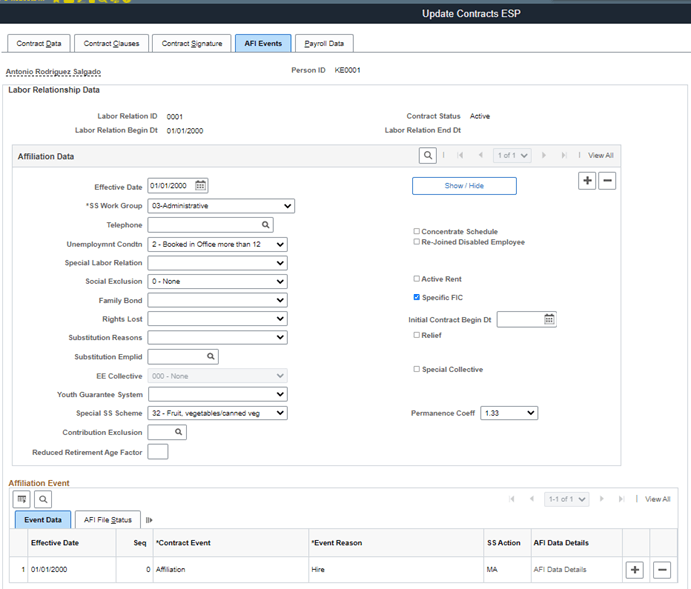691x589 pixels.
Task: Click the Contribution Exclusion lookup icon
Action: pos(178,432)
